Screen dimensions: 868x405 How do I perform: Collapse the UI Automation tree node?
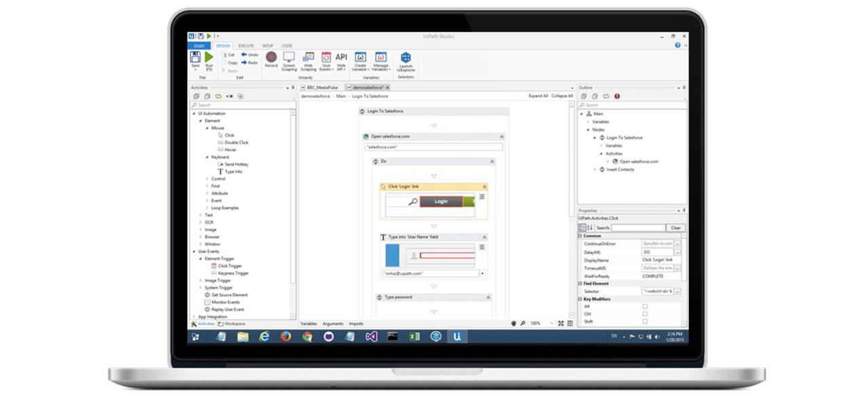(194, 113)
